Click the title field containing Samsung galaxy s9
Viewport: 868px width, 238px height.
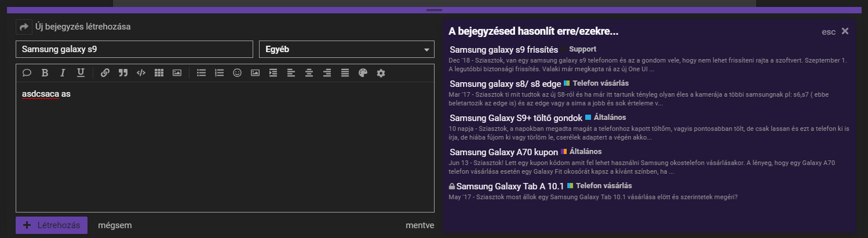point(134,49)
